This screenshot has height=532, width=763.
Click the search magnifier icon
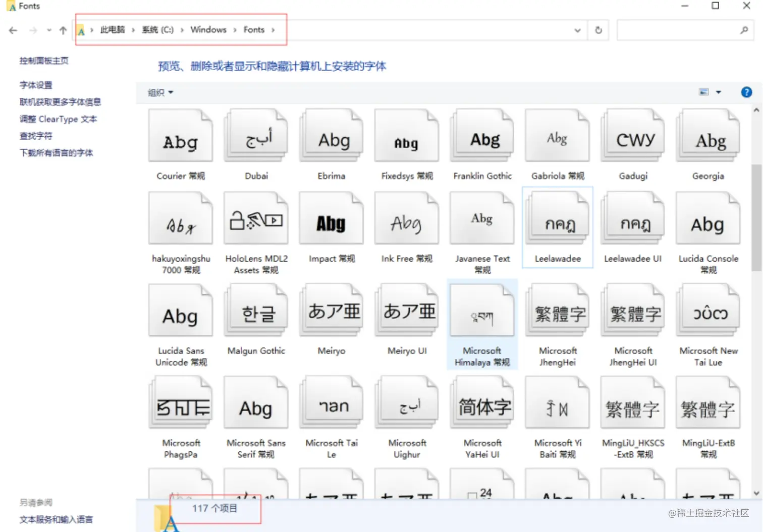point(744,30)
